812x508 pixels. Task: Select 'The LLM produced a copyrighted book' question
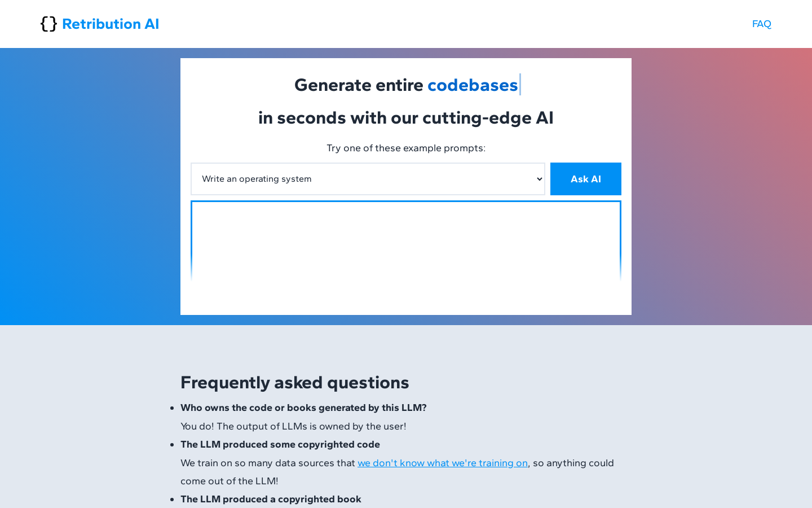[x=271, y=499]
